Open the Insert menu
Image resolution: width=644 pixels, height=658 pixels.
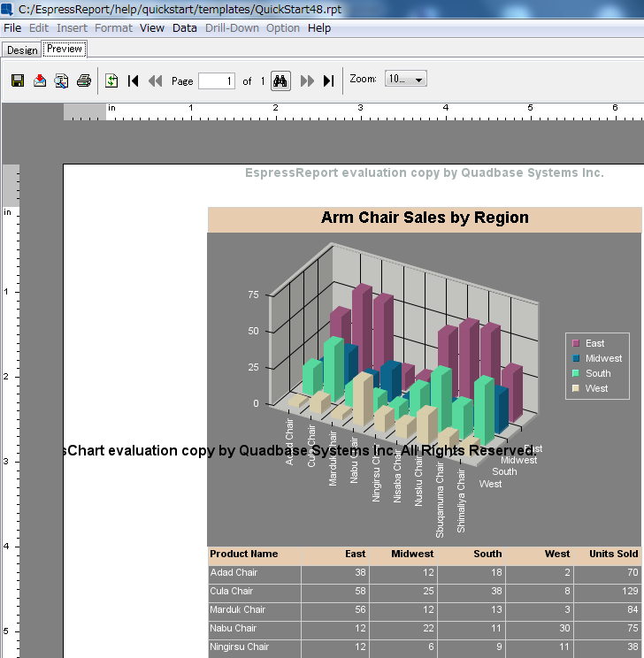(72, 28)
